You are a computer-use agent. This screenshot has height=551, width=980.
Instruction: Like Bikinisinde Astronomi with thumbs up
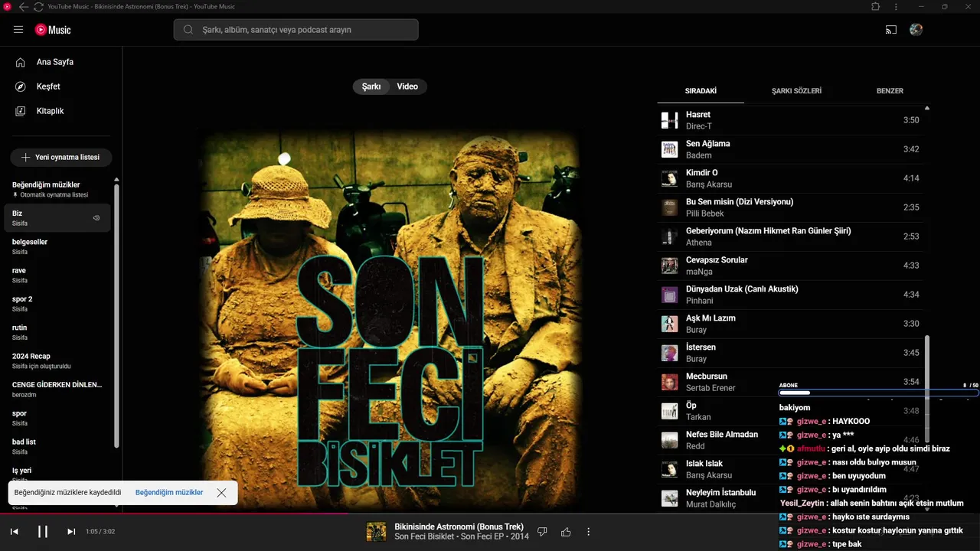point(566,532)
